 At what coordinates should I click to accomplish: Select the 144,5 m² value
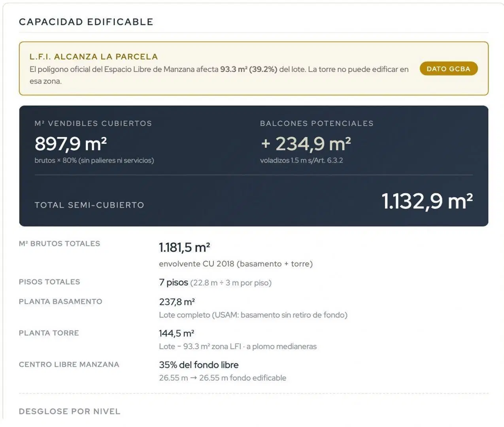[177, 333]
